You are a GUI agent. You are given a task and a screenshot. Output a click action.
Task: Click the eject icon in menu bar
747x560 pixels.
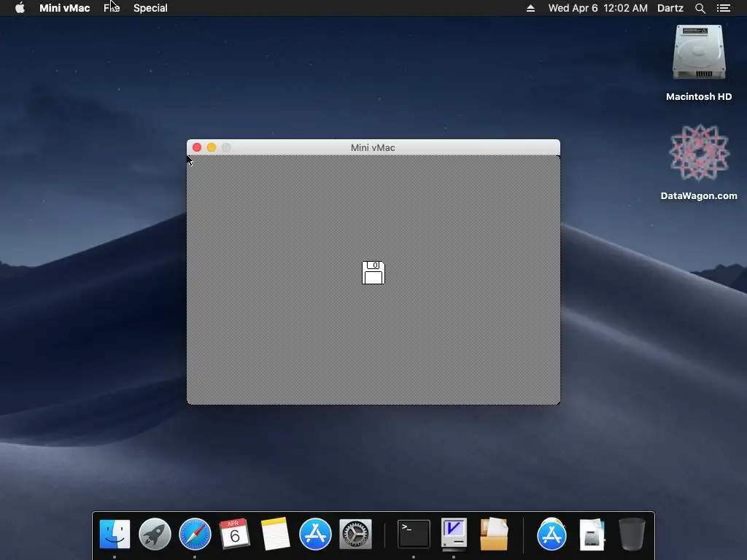(x=530, y=8)
